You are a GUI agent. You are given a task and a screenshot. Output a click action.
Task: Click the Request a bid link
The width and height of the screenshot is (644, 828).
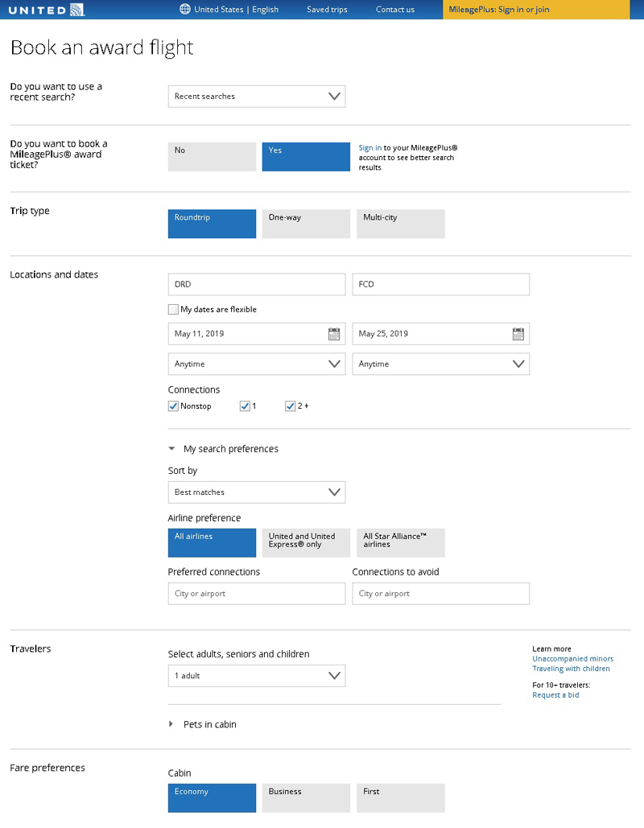click(x=555, y=695)
